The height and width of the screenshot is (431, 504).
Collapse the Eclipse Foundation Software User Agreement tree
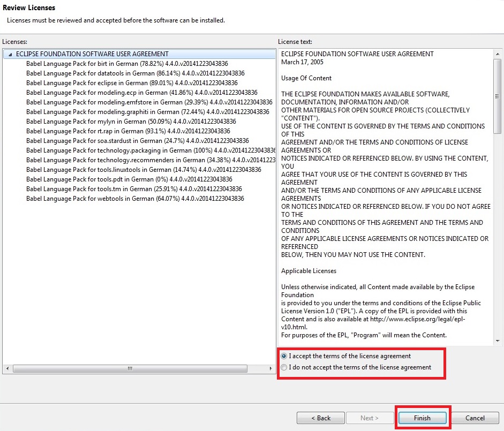(x=10, y=54)
